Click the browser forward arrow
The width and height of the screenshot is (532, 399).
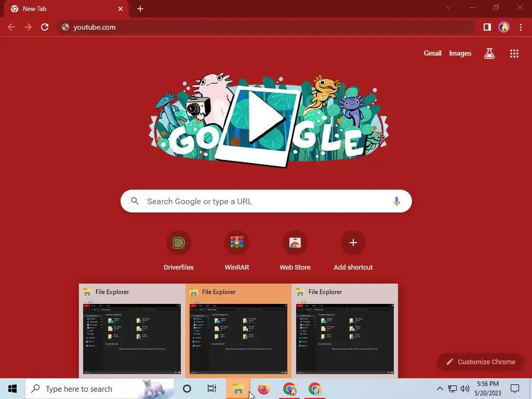(28, 27)
